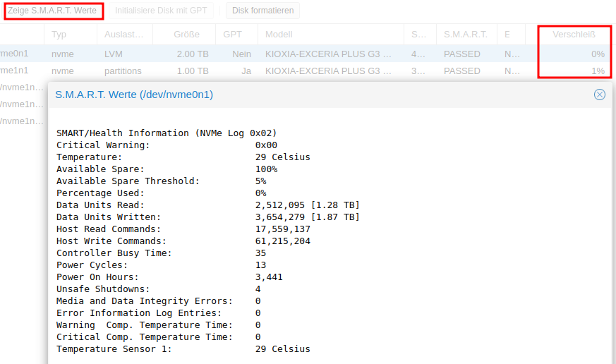Click PASSED status in the LVM row
616x364 pixels.
[x=461, y=54]
